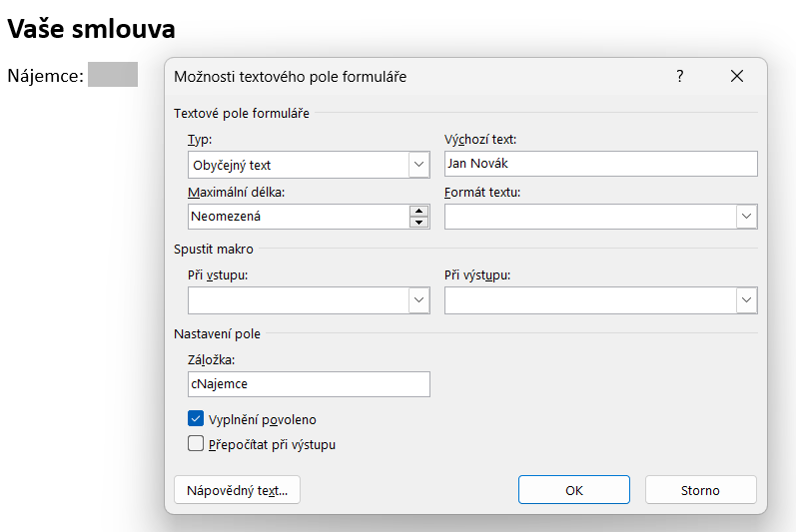The height and width of the screenshot is (532, 796).
Task: Select the gray form field beside Nájemce
Action: pyautogui.click(x=112, y=75)
